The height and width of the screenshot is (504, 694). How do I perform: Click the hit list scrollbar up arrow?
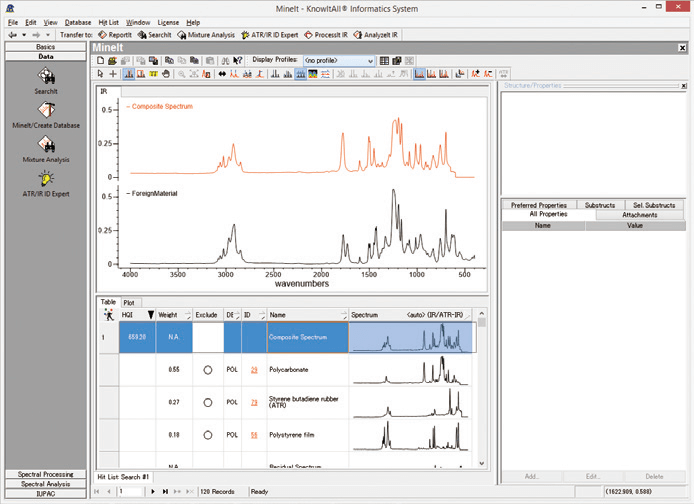482,313
